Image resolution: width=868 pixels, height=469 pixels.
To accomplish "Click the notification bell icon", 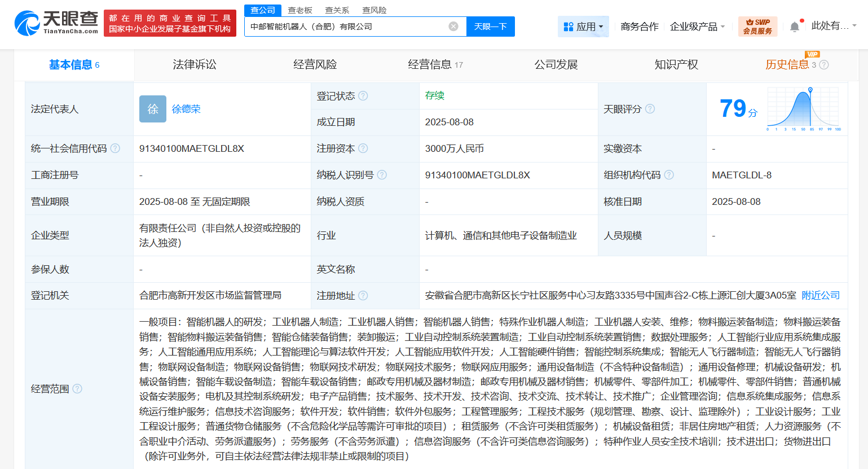I will 795,25.
